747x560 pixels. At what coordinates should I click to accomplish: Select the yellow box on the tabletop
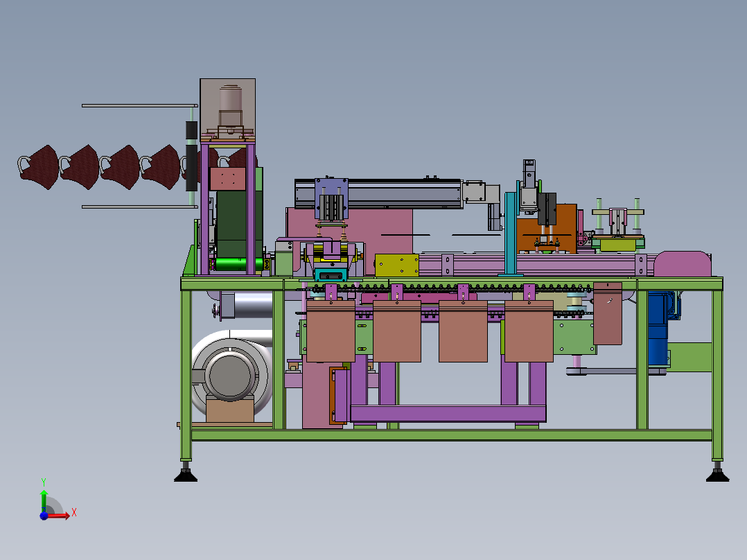[x=397, y=265]
